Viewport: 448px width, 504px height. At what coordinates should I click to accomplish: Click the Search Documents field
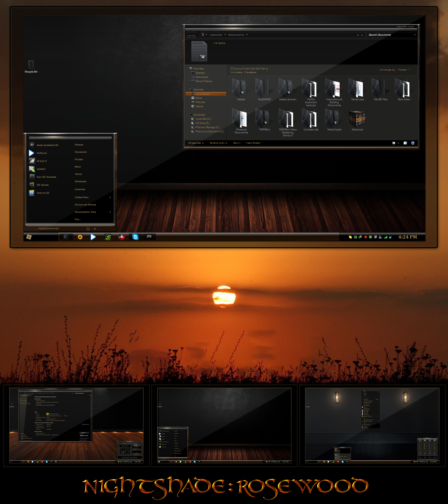[392, 35]
